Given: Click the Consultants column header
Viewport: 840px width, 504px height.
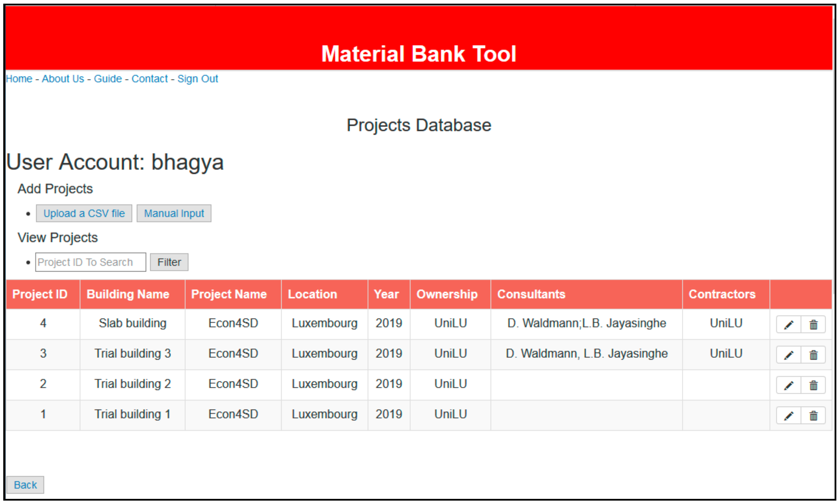Looking at the screenshot, I should click(531, 294).
